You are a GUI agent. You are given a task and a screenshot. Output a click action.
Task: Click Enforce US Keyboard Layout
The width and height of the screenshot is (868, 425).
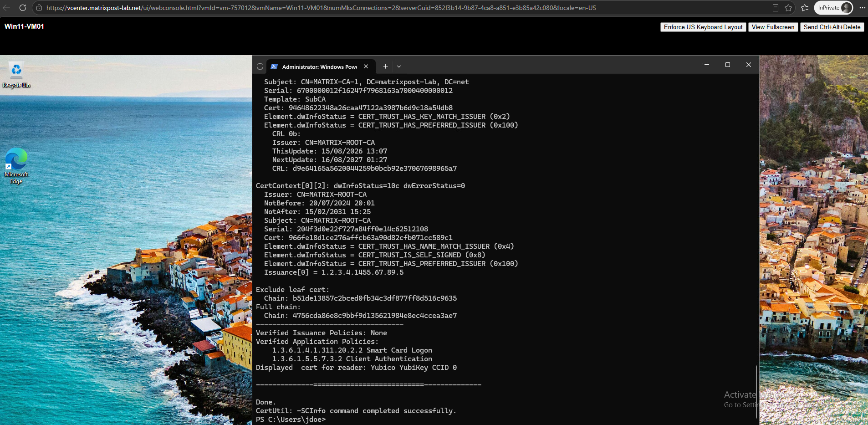tap(703, 27)
